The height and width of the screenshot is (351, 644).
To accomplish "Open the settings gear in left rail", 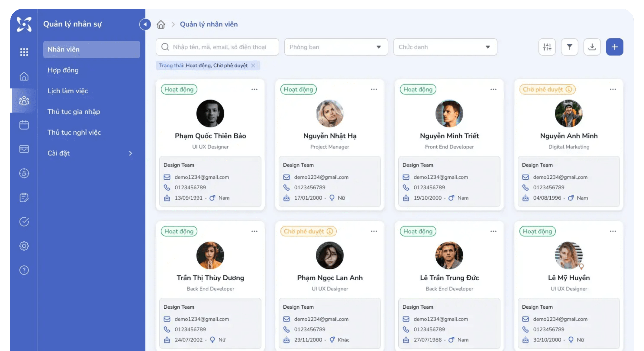I will click(24, 246).
